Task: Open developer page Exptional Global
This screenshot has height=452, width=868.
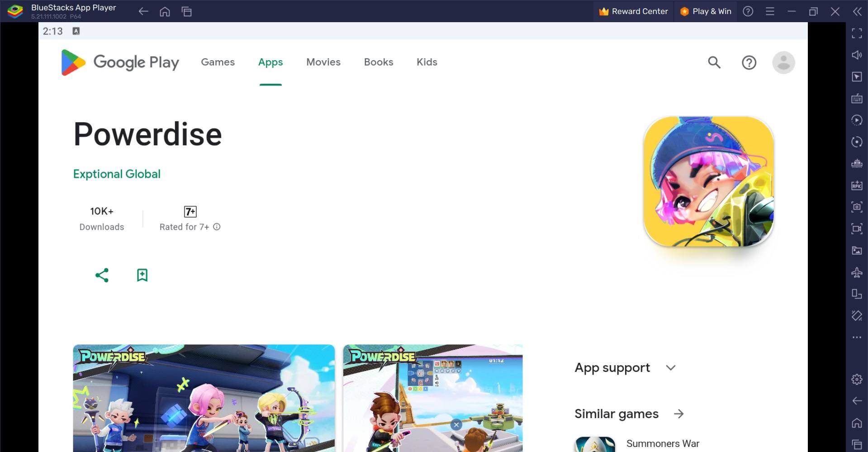Action: tap(117, 174)
